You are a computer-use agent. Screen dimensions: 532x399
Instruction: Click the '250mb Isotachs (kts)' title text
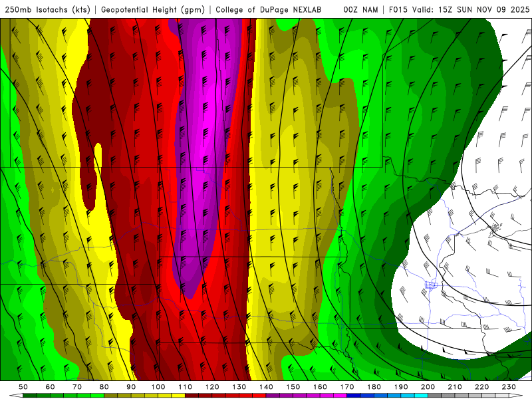tap(47, 10)
